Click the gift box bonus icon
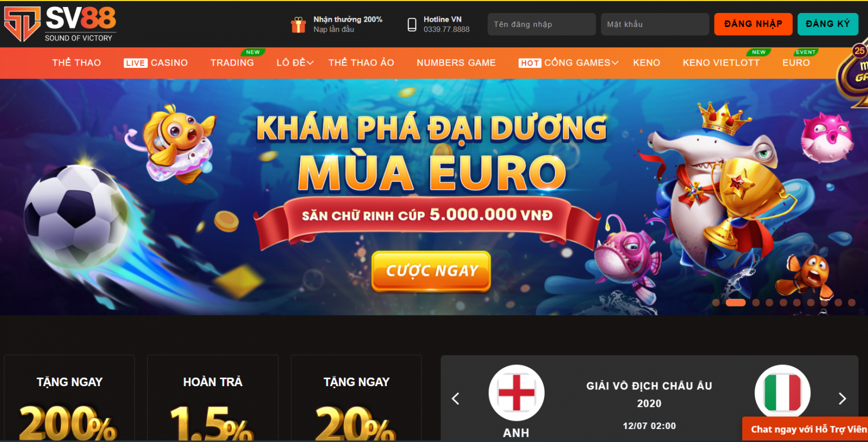The height and width of the screenshot is (442, 868). [x=298, y=24]
